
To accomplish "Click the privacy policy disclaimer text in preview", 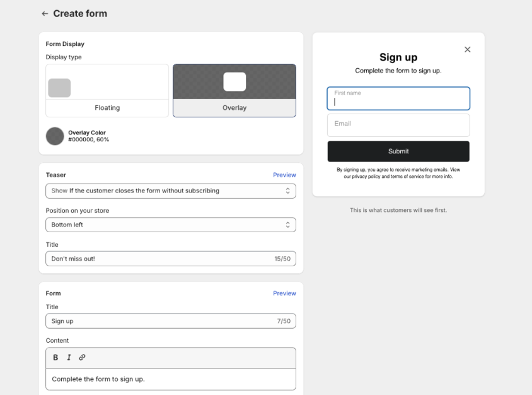I will (x=398, y=173).
